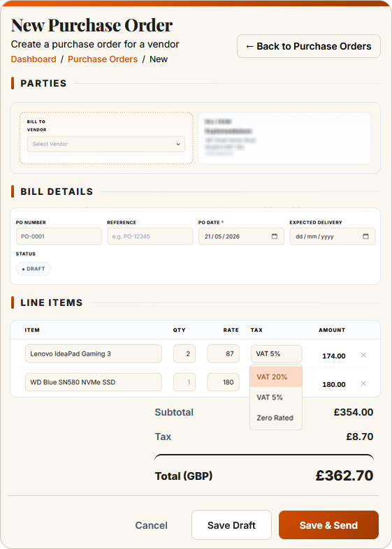Image resolution: width=392 pixels, height=549 pixels.
Task: Remove the Lenovo IdeaPad Gaming 3 line
Action: 363,355
